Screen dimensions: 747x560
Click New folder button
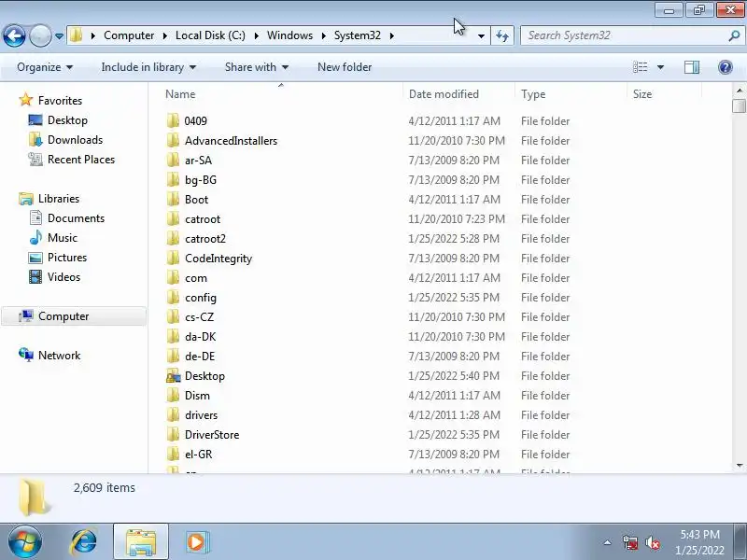point(345,67)
